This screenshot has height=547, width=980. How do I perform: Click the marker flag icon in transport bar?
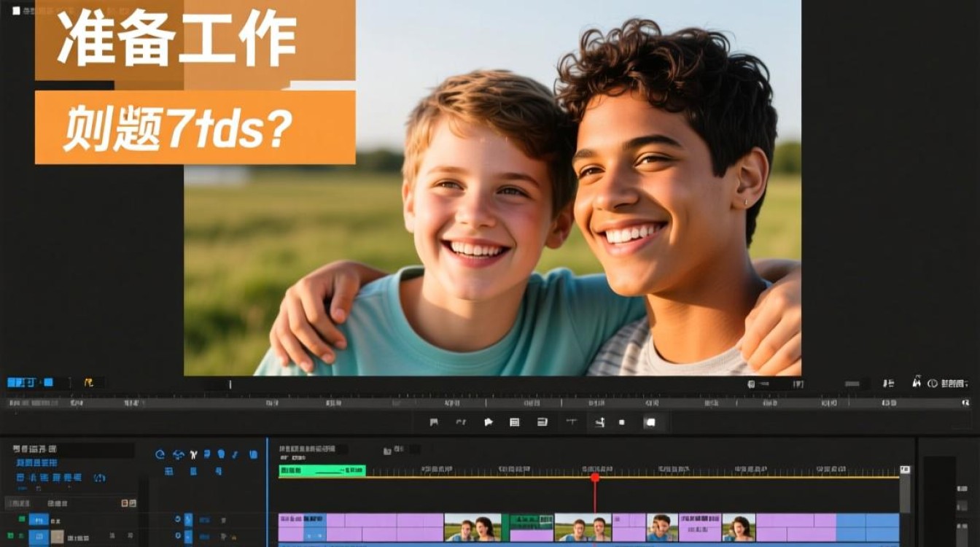(x=434, y=422)
